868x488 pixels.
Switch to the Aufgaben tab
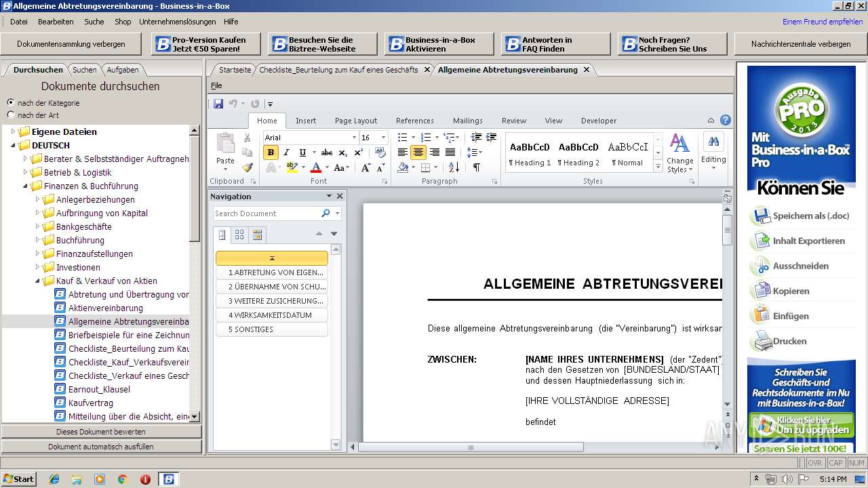[123, 70]
